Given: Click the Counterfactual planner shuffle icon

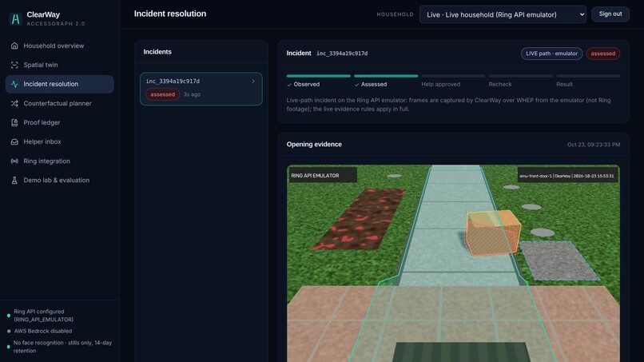Looking at the screenshot, I should 14,104.
